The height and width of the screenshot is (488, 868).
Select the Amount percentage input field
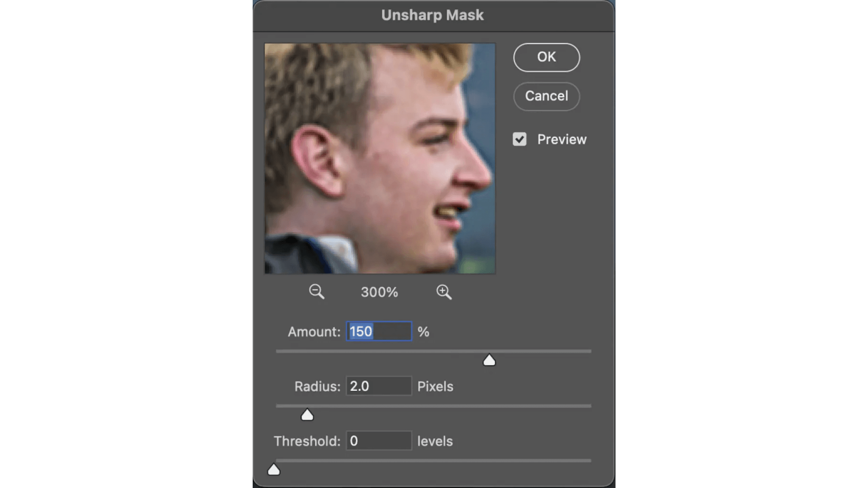pyautogui.click(x=379, y=331)
